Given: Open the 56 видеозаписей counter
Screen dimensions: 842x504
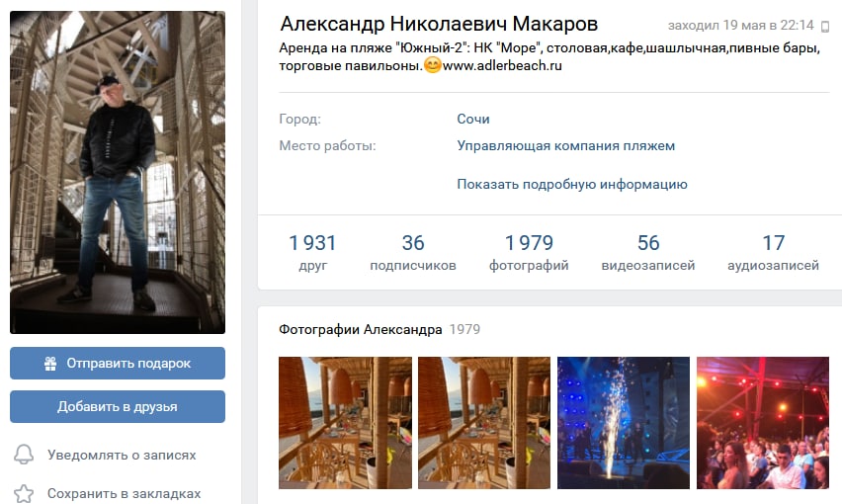Looking at the screenshot, I should tap(648, 252).
